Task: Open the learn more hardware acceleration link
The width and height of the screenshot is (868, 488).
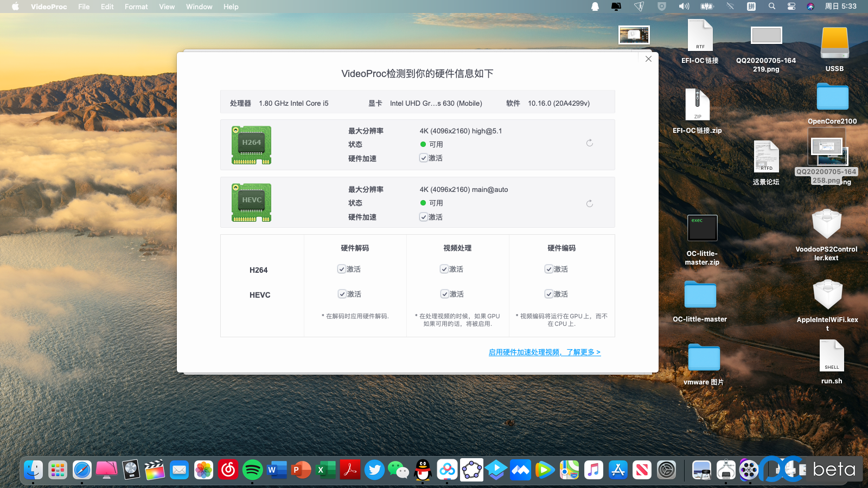Action: coord(545,352)
